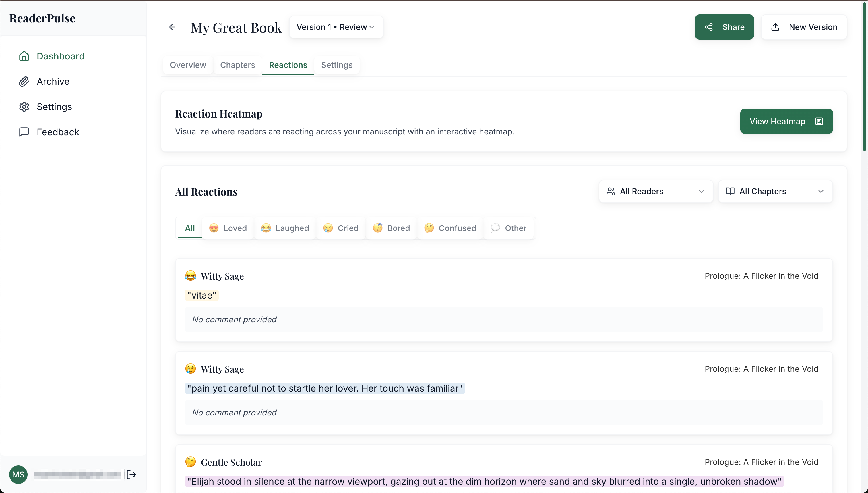
Task: Toggle the Loved reaction filter
Action: [228, 228]
